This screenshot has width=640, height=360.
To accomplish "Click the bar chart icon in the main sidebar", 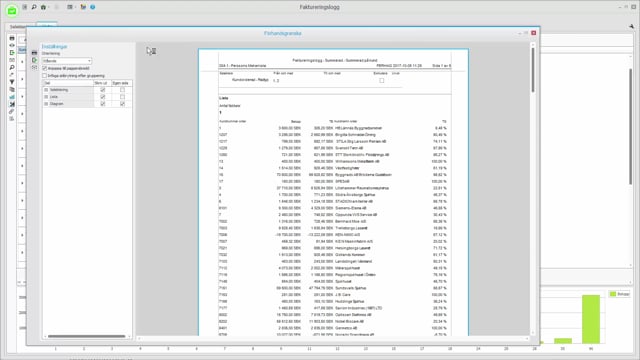I will pos(12,97).
